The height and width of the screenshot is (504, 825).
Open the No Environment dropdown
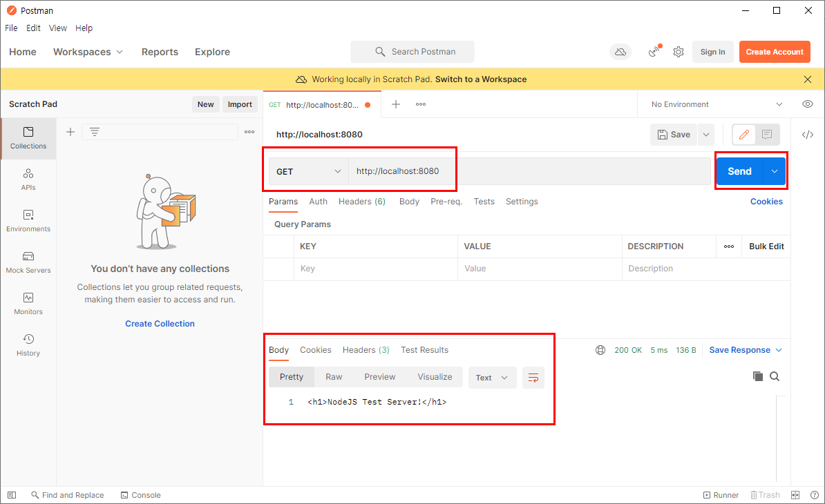point(717,104)
